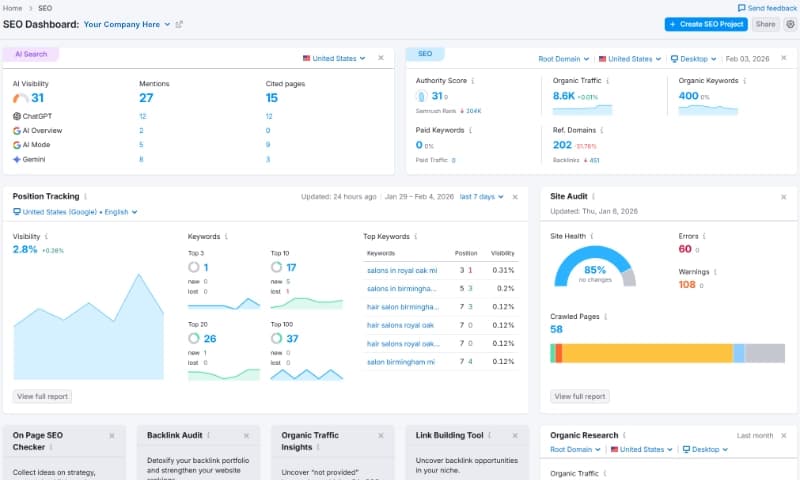Close the Organic Traffic Insights card

point(381,436)
